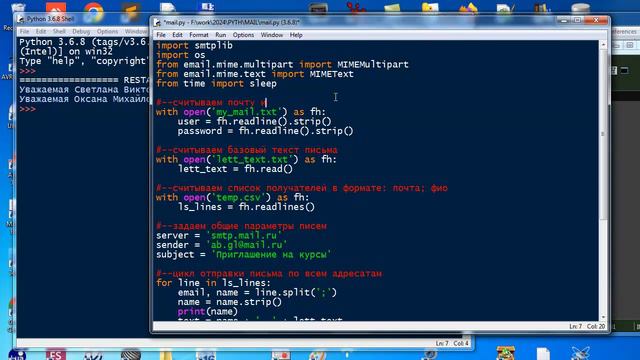640x360 pixels.
Task: Click the yellow folder desktop icon
Action: [430, 7]
